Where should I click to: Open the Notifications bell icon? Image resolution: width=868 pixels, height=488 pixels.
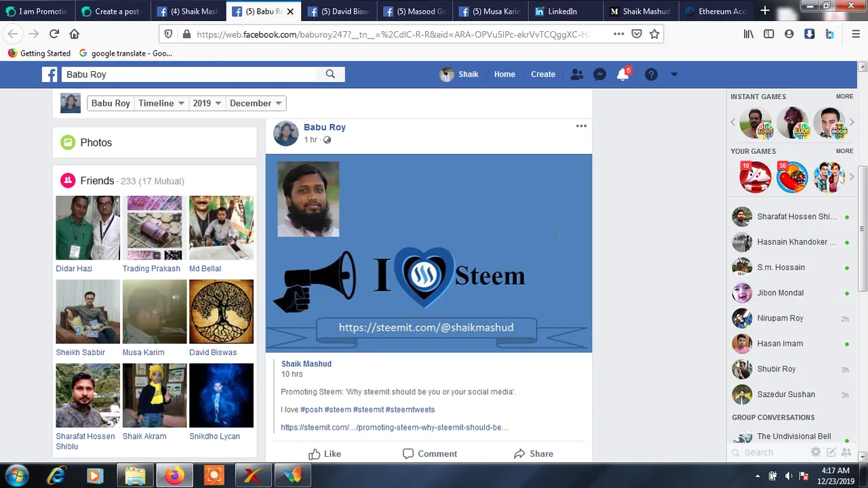(x=623, y=75)
